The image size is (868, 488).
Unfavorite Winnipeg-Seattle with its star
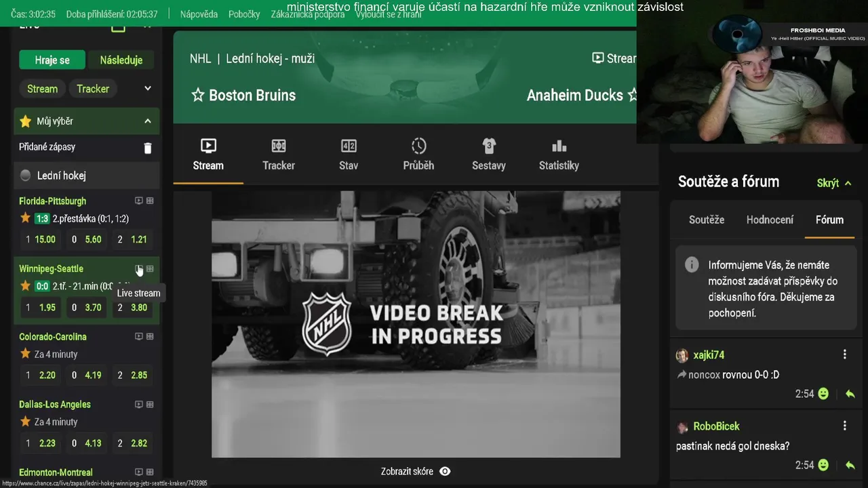point(26,286)
